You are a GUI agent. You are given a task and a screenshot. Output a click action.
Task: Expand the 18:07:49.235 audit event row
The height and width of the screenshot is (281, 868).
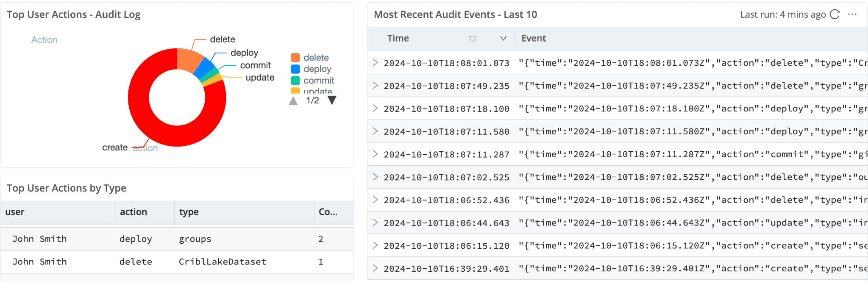point(375,86)
